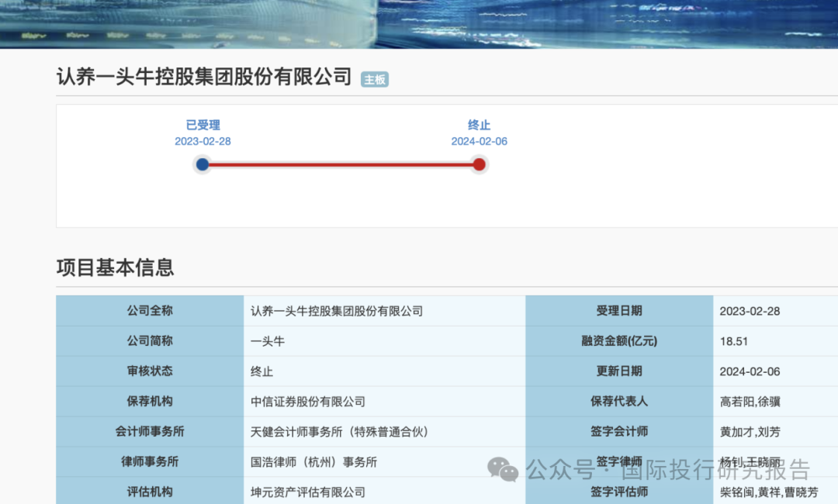The height and width of the screenshot is (504, 838).
Task: Click the 审核状态 value 终止
Action: point(262,371)
